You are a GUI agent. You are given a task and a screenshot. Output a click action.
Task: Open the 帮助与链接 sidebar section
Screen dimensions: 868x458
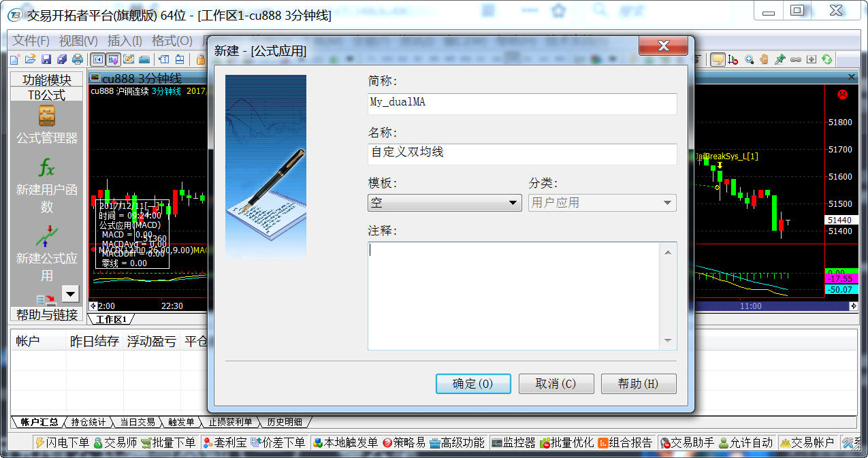click(x=46, y=314)
